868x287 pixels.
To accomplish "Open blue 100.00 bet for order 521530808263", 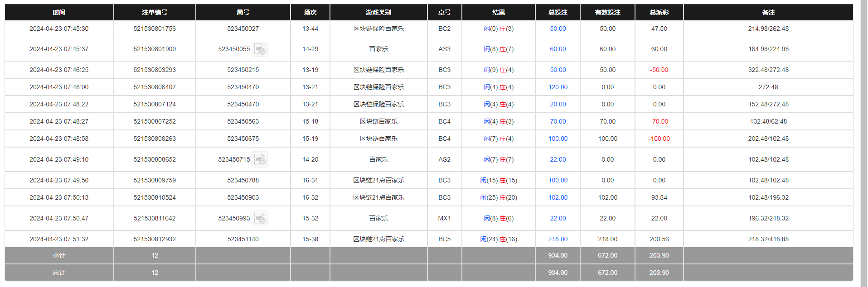I will point(558,139).
